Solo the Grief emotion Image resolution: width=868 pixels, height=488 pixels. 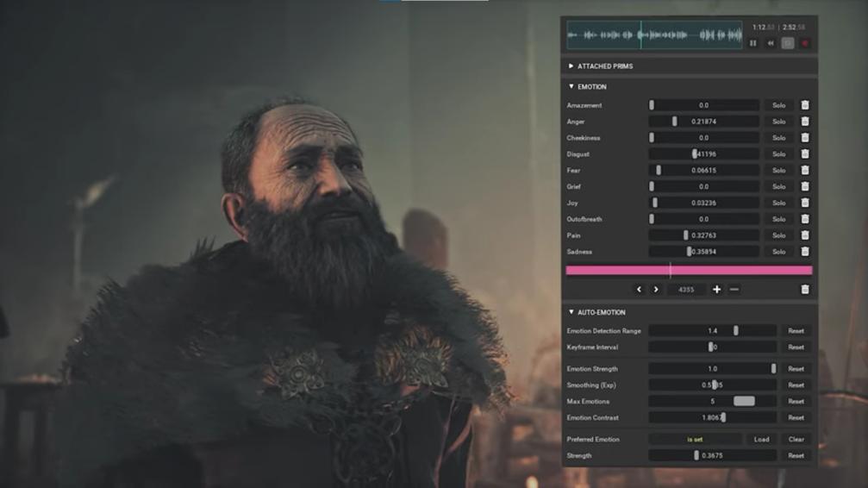coord(779,187)
